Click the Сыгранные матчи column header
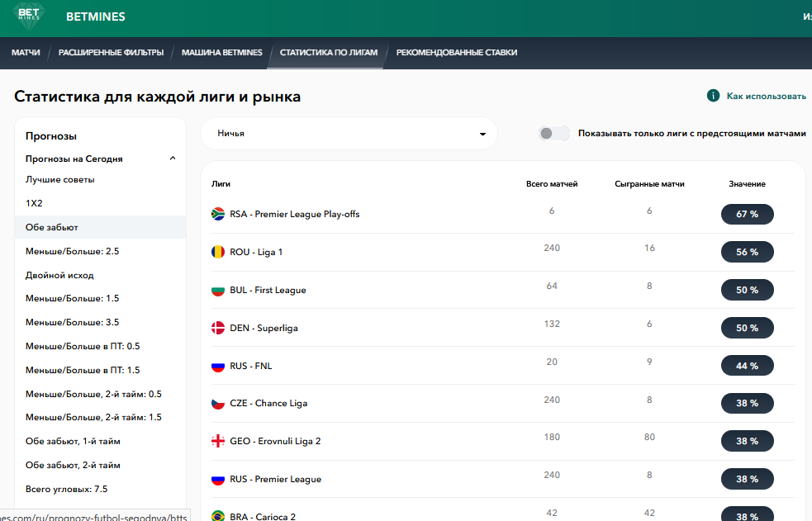Viewport: 812px width, 521px height. coord(649,183)
